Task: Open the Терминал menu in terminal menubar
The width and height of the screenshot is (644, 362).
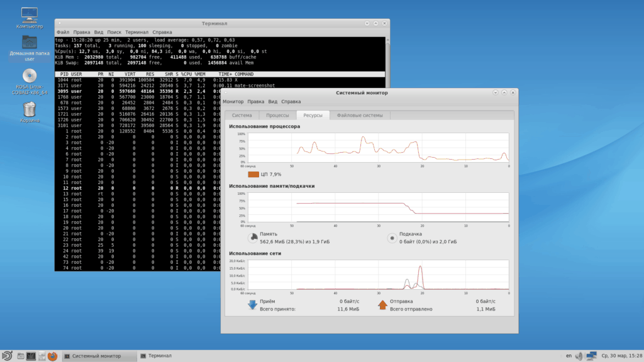Action: pyautogui.click(x=136, y=31)
